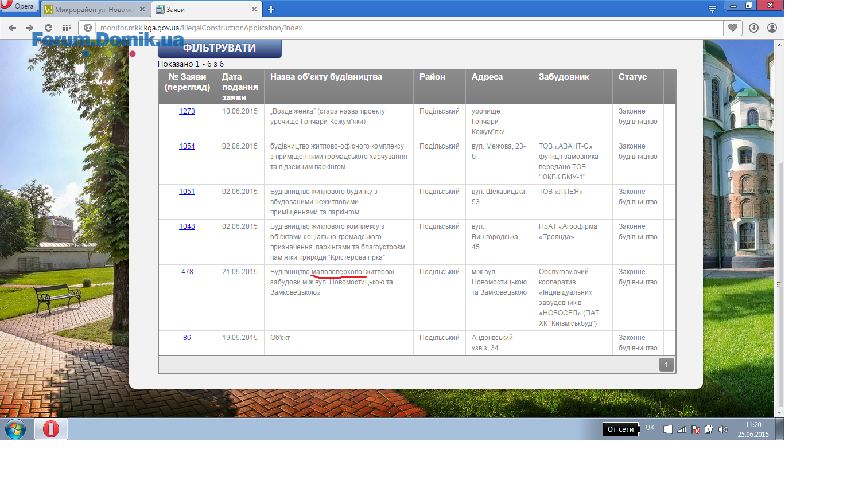Open application number 1048
Screen dimensions: 843x504
click(187, 226)
